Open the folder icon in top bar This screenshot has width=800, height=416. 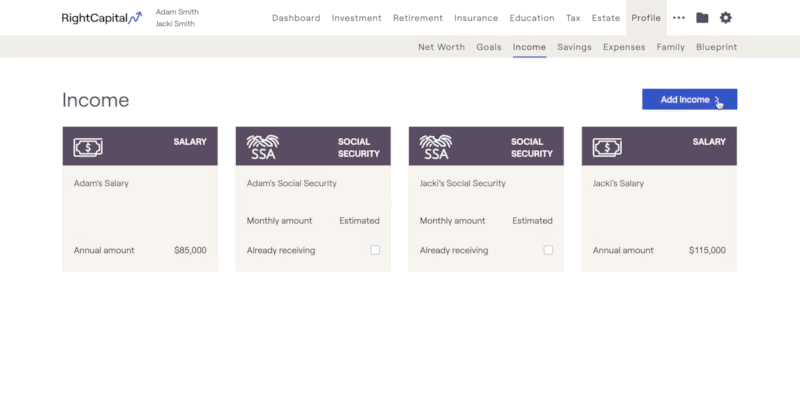pyautogui.click(x=702, y=18)
